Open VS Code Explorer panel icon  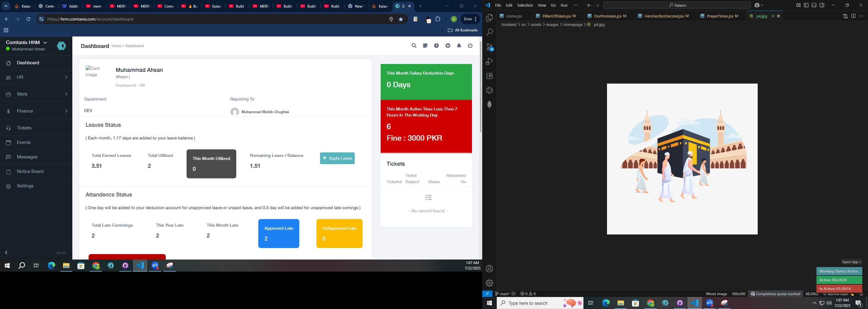pyautogui.click(x=489, y=18)
